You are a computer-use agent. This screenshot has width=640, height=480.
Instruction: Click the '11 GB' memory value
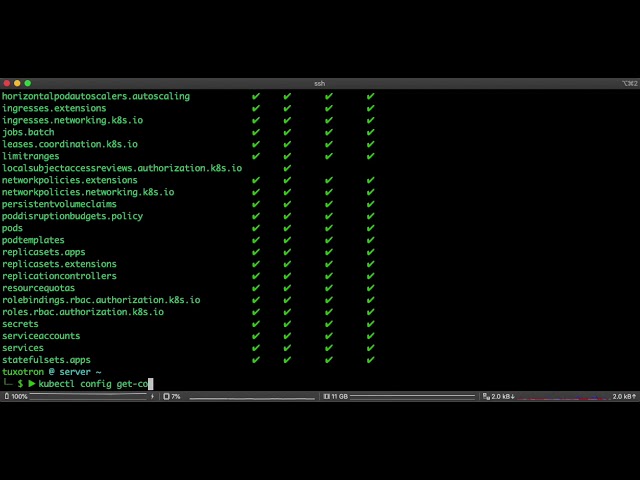340,396
